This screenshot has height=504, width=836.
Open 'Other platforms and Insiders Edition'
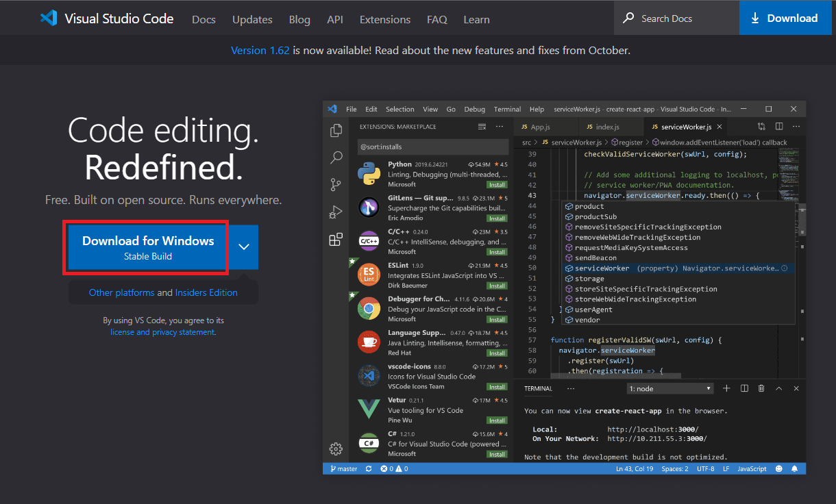coord(163,292)
